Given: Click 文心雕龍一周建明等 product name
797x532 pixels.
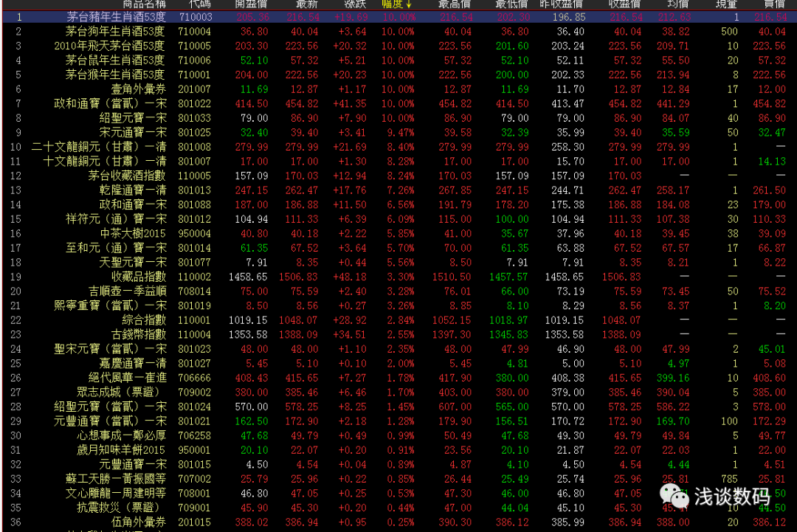Looking at the screenshot, I should tap(116, 494).
